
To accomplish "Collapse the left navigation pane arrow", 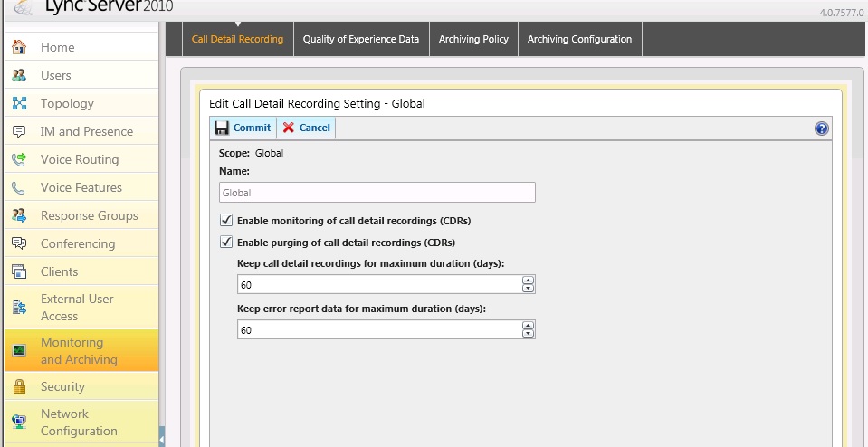I will [162, 439].
